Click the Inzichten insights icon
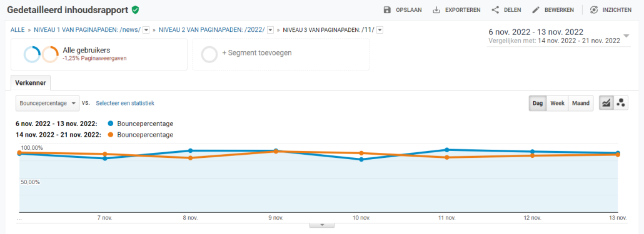This screenshot has height=234, width=644. point(593,10)
